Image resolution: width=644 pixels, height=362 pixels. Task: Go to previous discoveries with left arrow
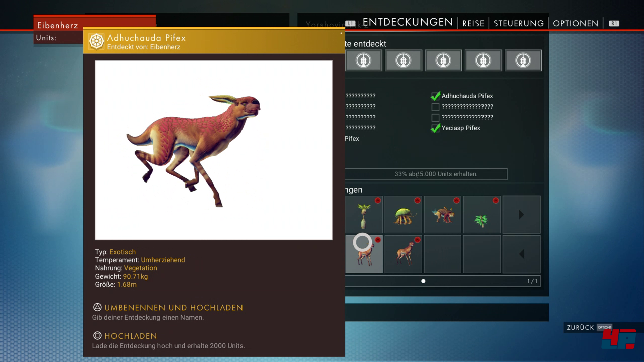pyautogui.click(x=521, y=254)
